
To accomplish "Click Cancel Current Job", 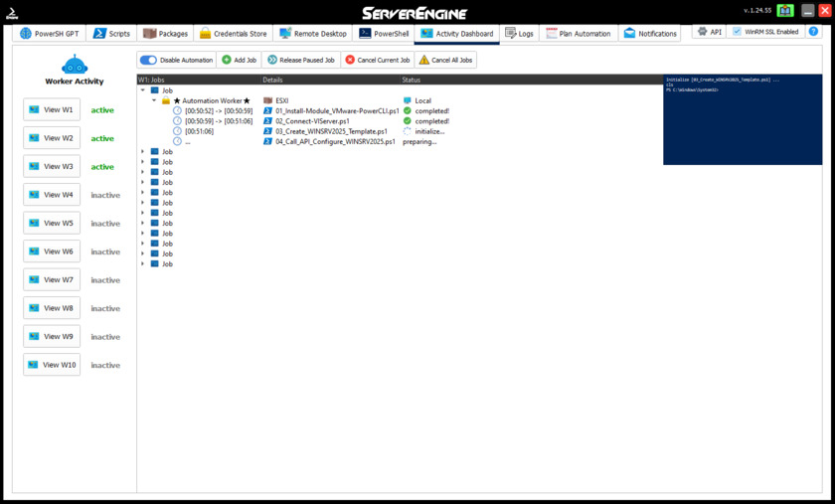I will pos(378,61).
